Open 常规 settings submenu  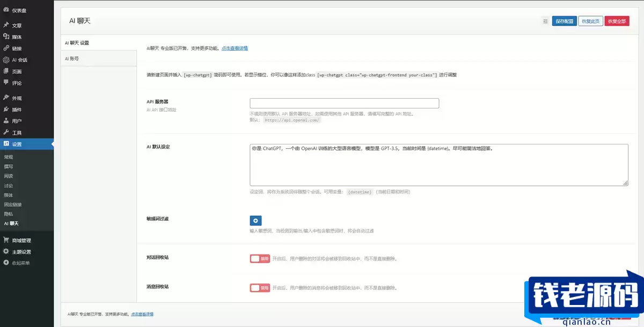(8, 157)
